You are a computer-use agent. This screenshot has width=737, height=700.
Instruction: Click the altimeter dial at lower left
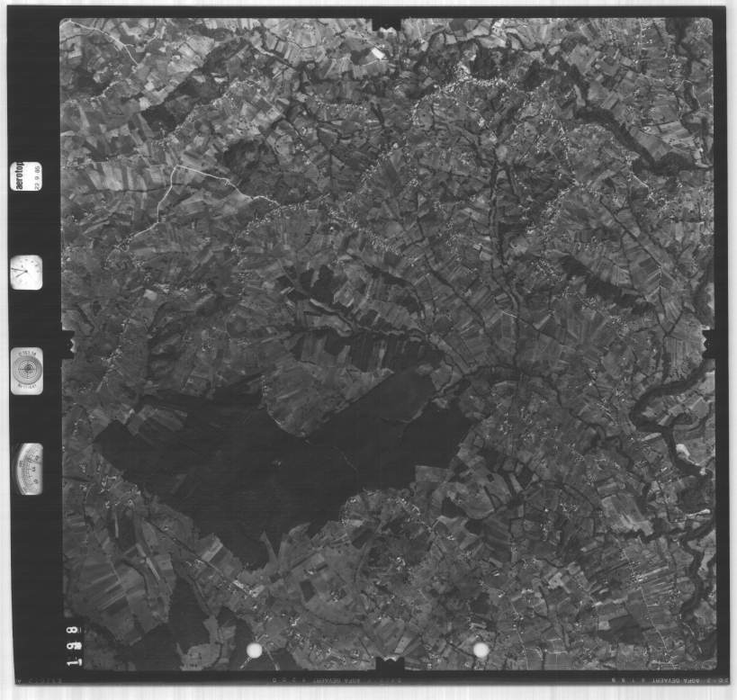click(x=29, y=468)
